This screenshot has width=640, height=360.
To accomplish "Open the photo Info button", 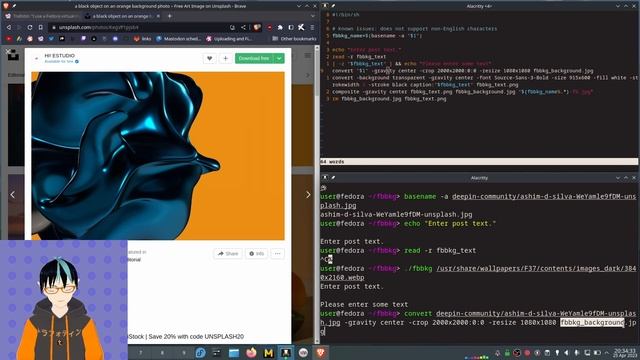I will click(x=256, y=253).
